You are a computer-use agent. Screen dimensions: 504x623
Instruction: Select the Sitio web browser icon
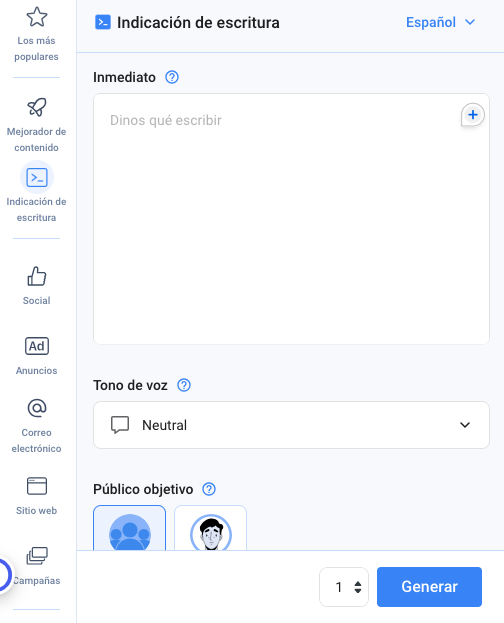[37, 486]
